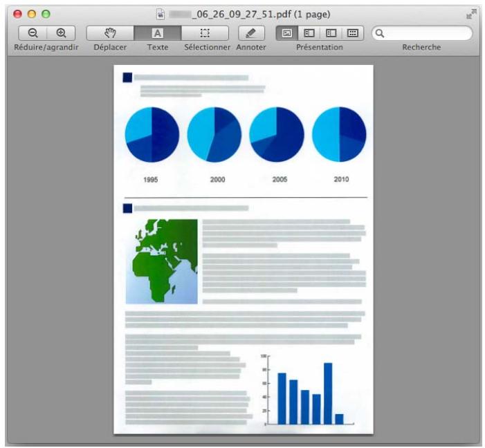Click the PDF document icon in title bar
This screenshot has width=485, height=448.
(161, 14)
